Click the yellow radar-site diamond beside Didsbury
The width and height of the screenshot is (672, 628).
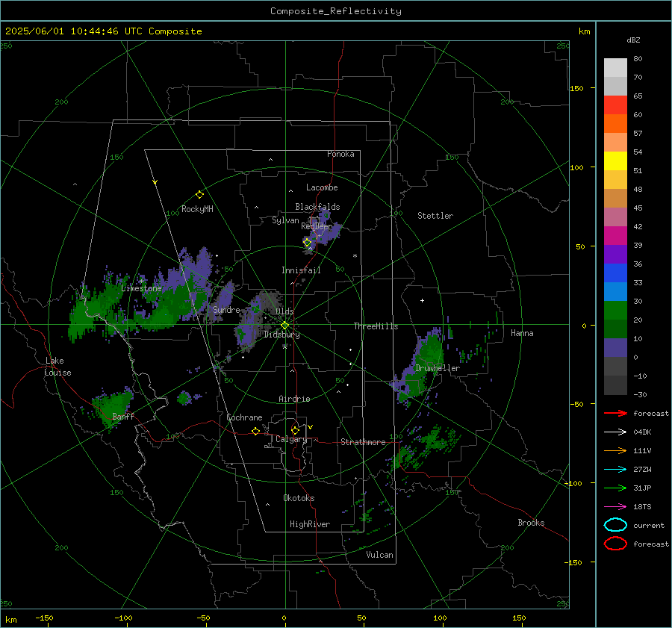coord(284,325)
